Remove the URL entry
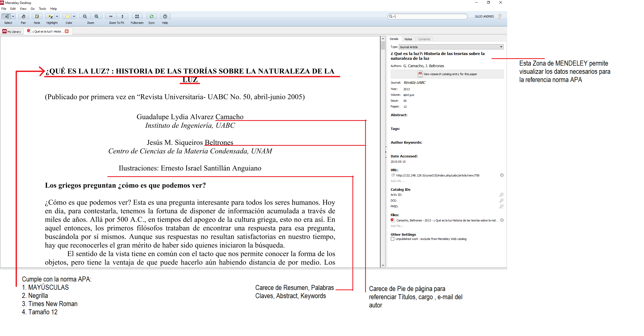Image resolution: width=644 pixels, height=336 pixels. point(502,175)
